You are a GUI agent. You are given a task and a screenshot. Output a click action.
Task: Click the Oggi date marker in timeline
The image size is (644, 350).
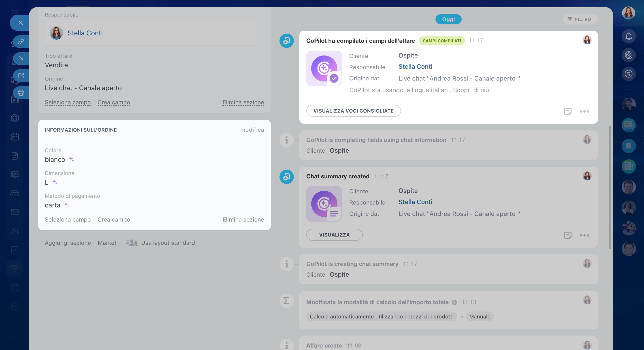pos(448,19)
